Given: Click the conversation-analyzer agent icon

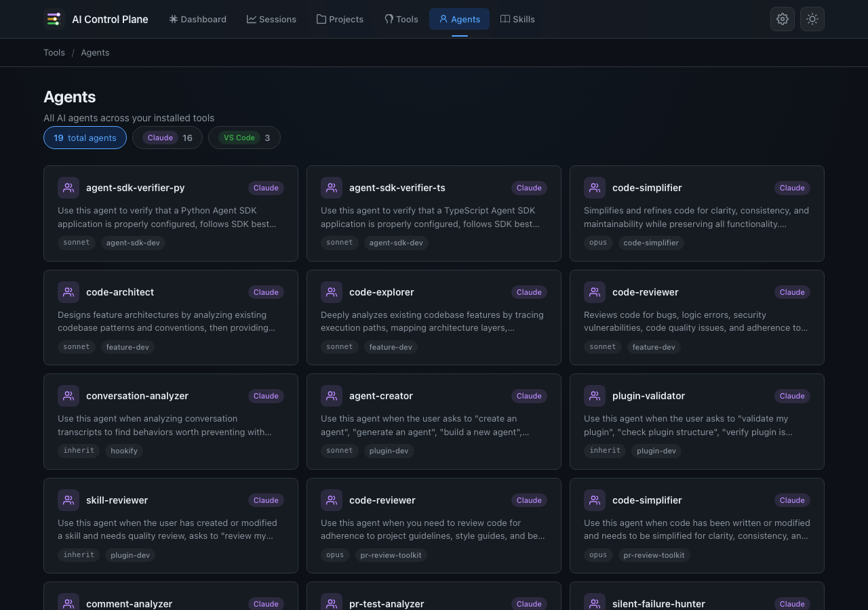Looking at the screenshot, I should coord(68,396).
